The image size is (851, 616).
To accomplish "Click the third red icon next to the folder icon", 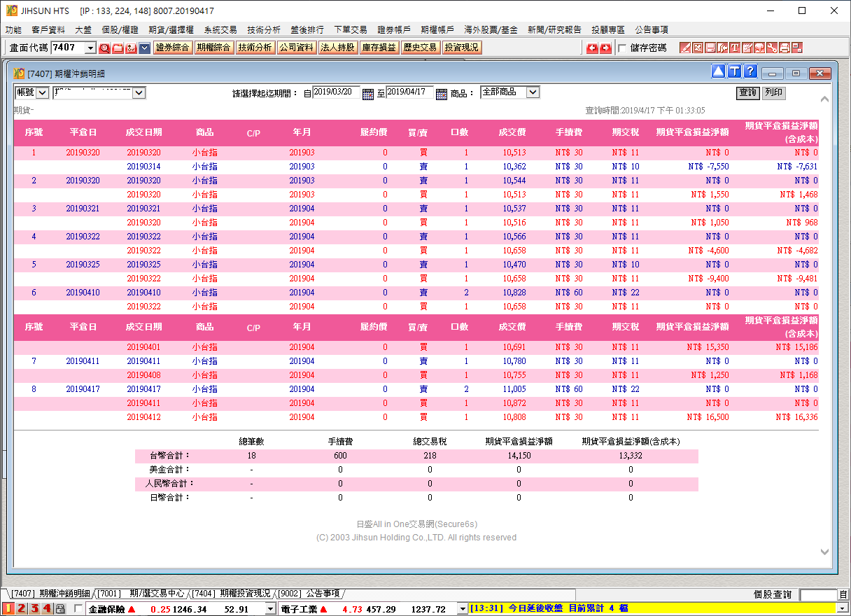I will [x=131, y=48].
